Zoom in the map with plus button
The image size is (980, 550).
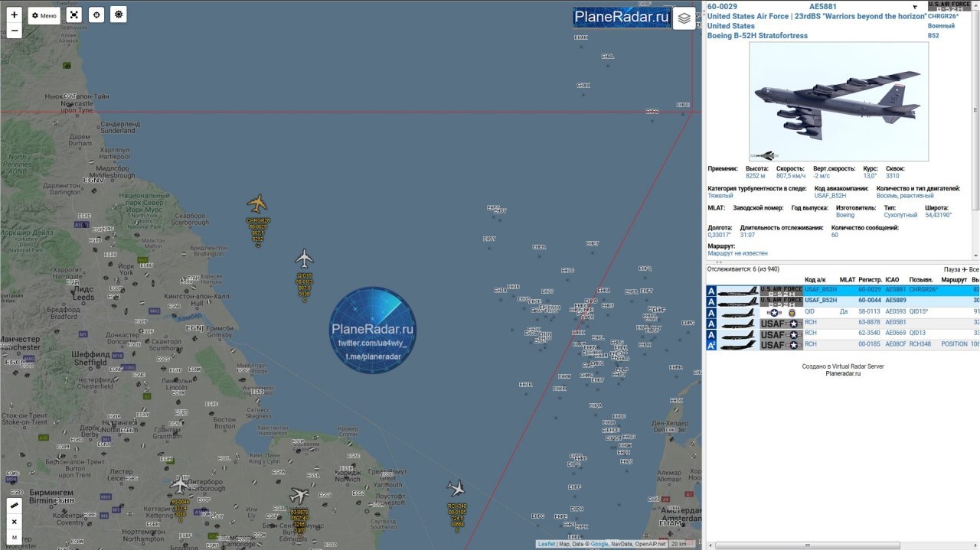[x=15, y=15]
